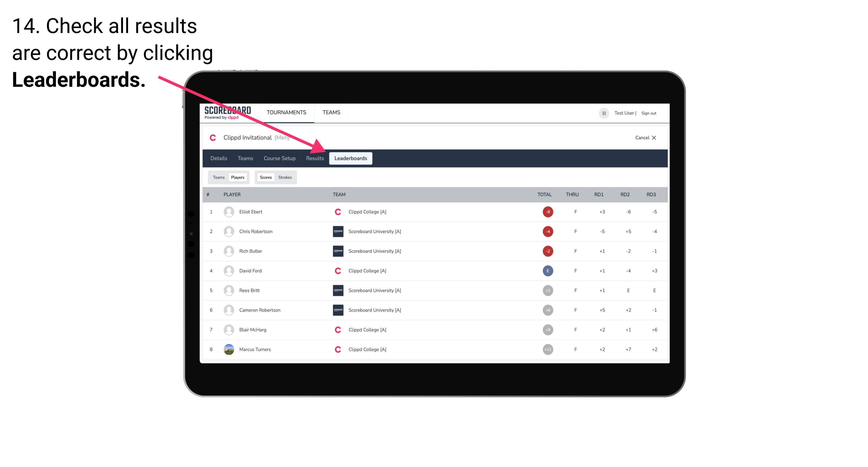Click the Scoreboard University team logo icon

337,231
